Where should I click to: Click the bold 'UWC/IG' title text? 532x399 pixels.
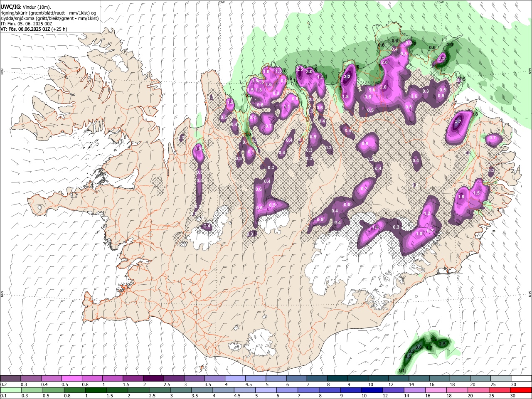10,7
